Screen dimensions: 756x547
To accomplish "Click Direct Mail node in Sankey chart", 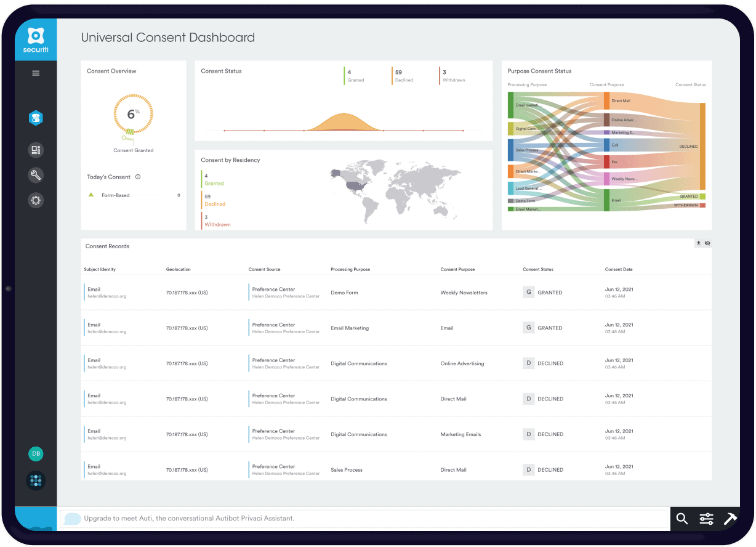I will click(x=606, y=101).
